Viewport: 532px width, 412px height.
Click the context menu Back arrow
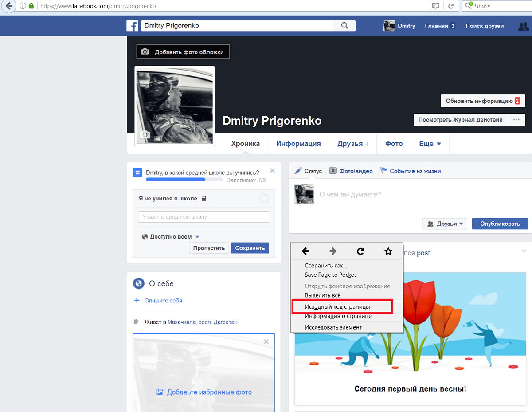coord(305,251)
